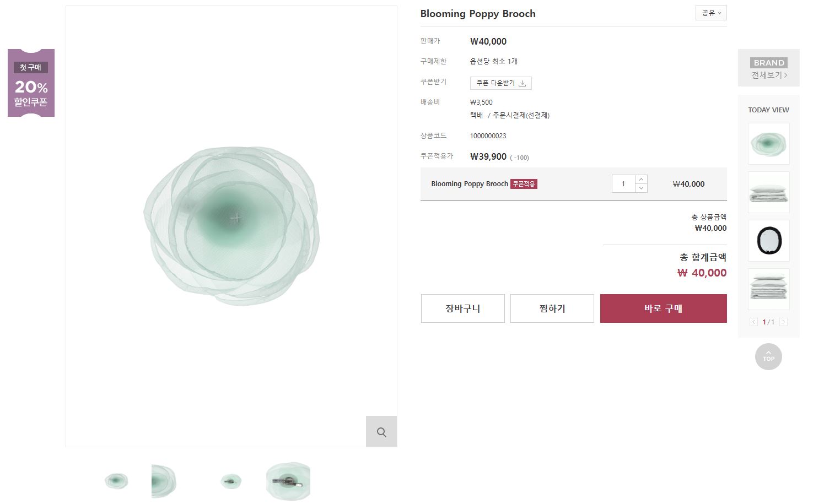
Task: Go to previous Today View page arrow
Action: pyautogui.click(x=753, y=322)
